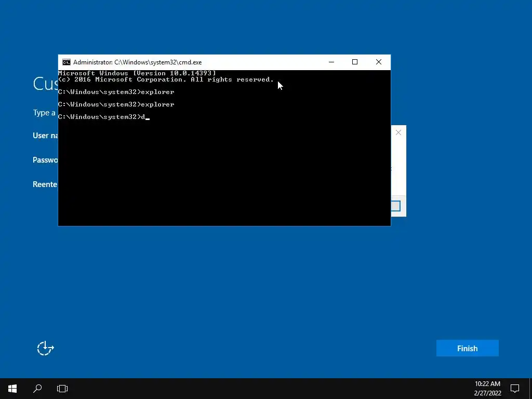Open the Action Center notification icon
The image size is (532, 399).
pos(515,389)
